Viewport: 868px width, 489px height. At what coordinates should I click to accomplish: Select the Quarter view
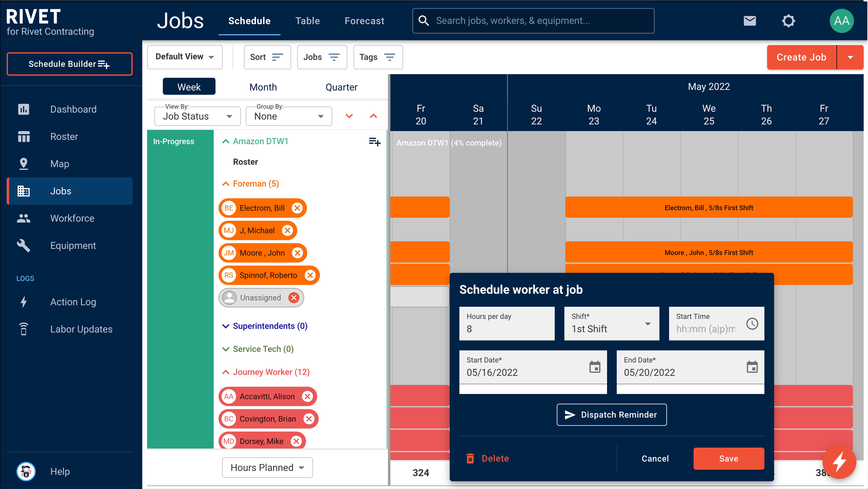[341, 87]
